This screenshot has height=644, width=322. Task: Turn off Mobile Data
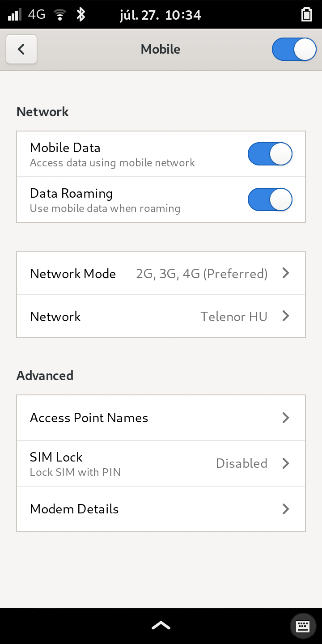tap(270, 154)
